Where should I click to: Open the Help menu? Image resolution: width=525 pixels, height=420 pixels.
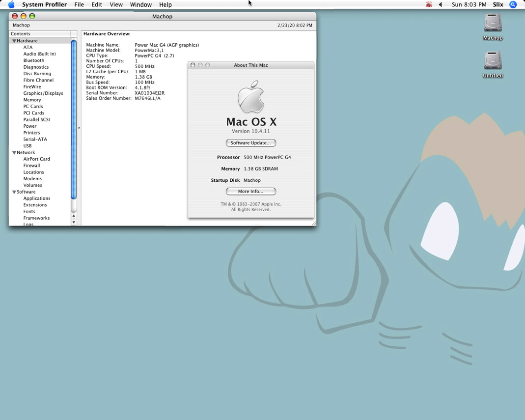166,5
